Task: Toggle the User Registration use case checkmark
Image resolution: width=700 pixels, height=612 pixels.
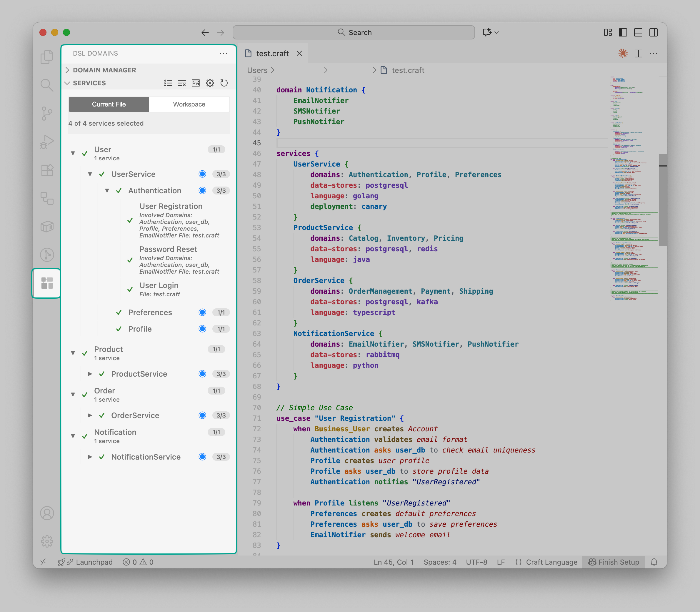Action: point(130,220)
